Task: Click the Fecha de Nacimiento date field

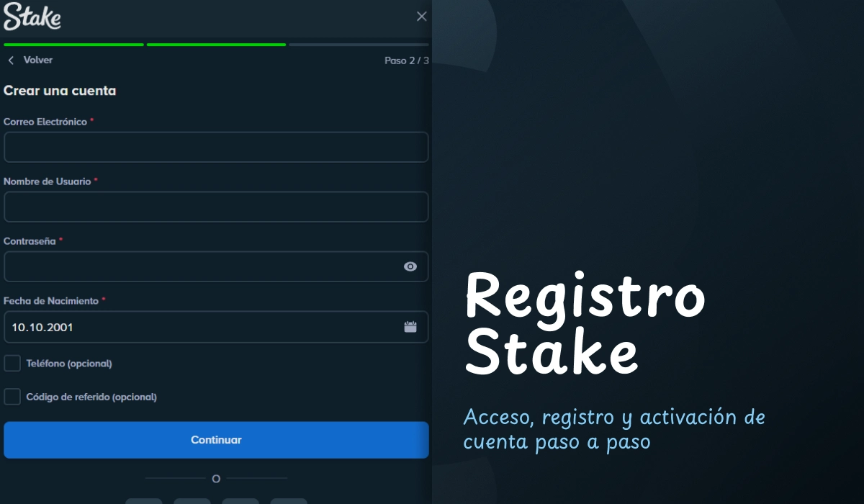Action: [x=216, y=327]
